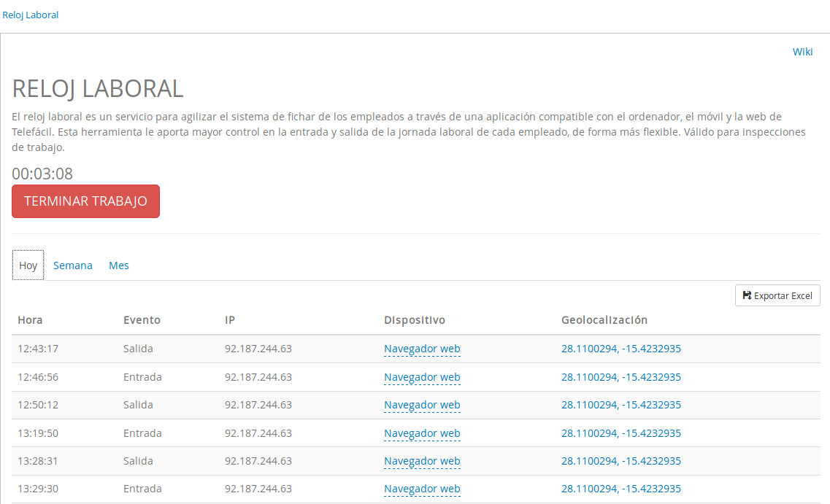Switch to the Semana tab
The image size is (830, 504).
click(73, 265)
